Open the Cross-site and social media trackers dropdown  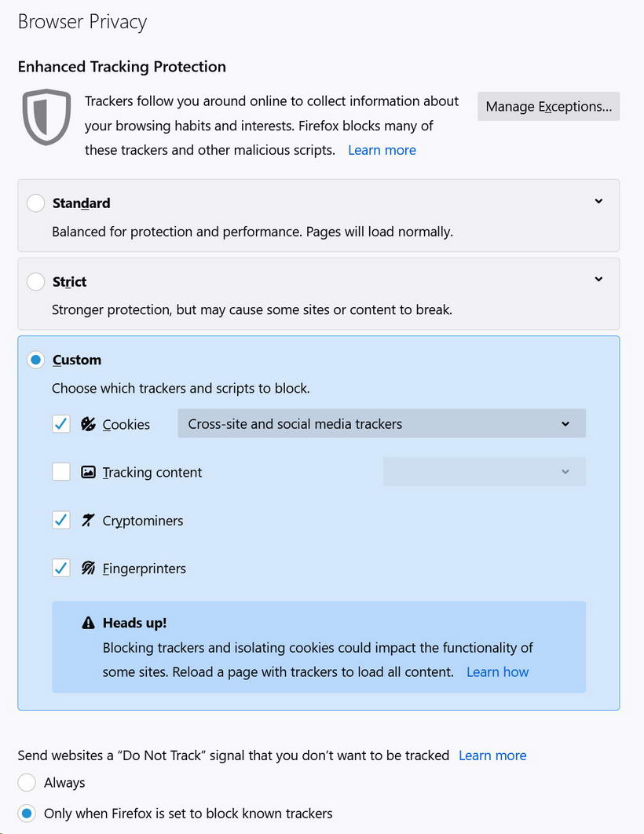tap(382, 424)
